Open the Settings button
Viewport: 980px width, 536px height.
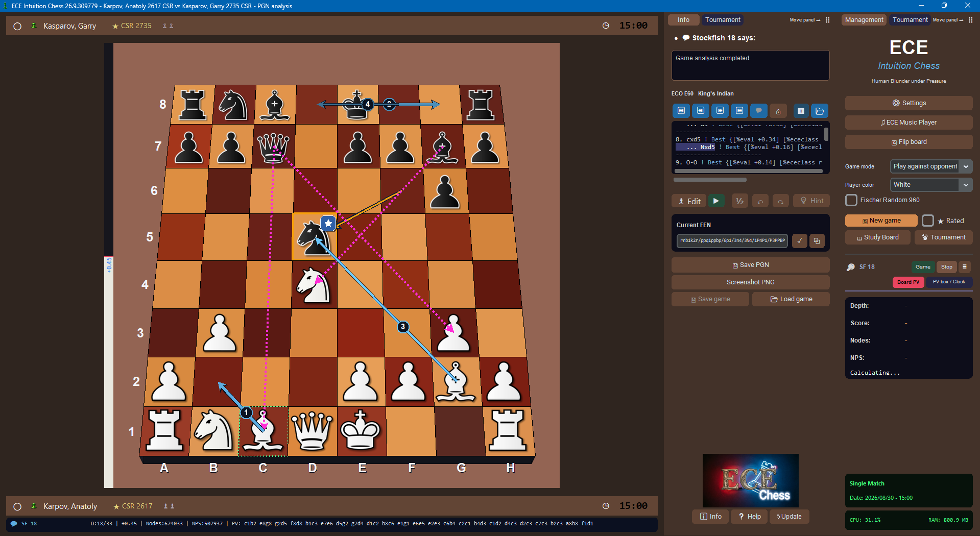[909, 103]
